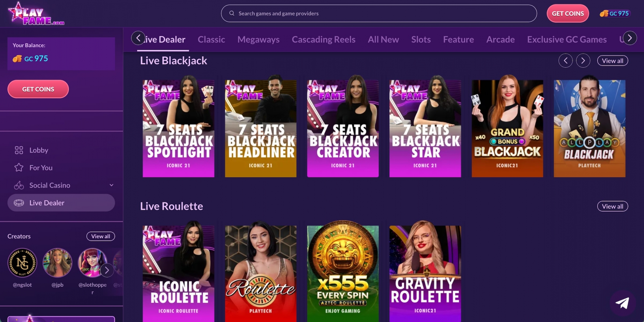Open the paper plane chat icon
Image resolution: width=644 pixels, height=322 pixels.
[x=622, y=303]
